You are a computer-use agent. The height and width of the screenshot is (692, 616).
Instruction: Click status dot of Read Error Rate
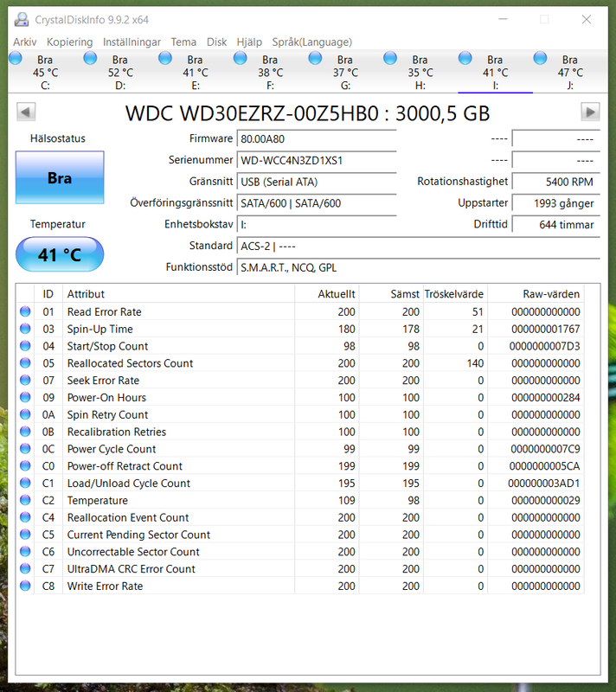[x=25, y=311]
